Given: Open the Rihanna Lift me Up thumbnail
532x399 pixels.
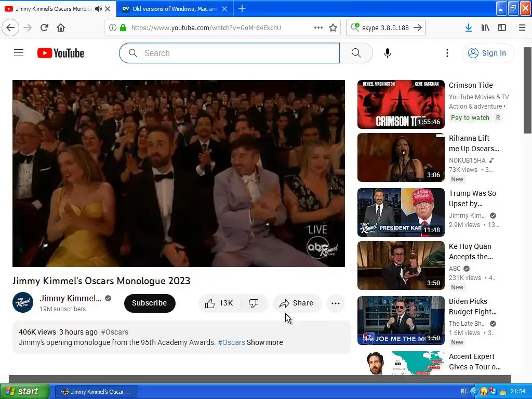Looking at the screenshot, I should point(401,157).
